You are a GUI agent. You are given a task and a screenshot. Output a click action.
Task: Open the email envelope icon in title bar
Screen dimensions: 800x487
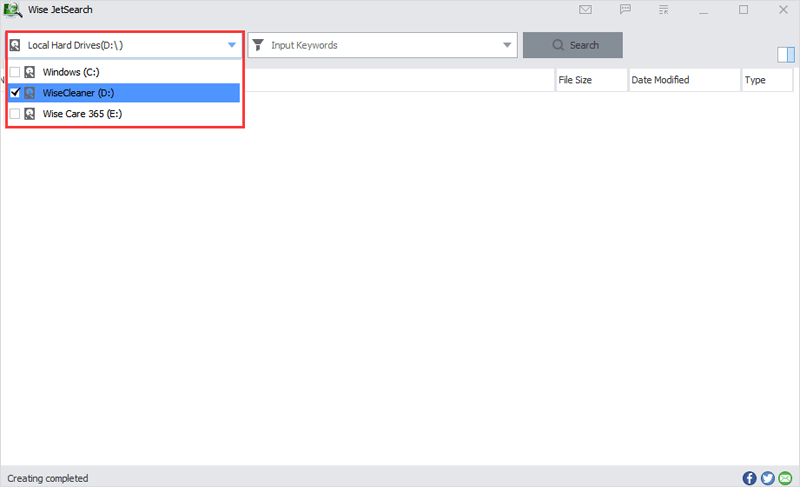(x=585, y=9)
